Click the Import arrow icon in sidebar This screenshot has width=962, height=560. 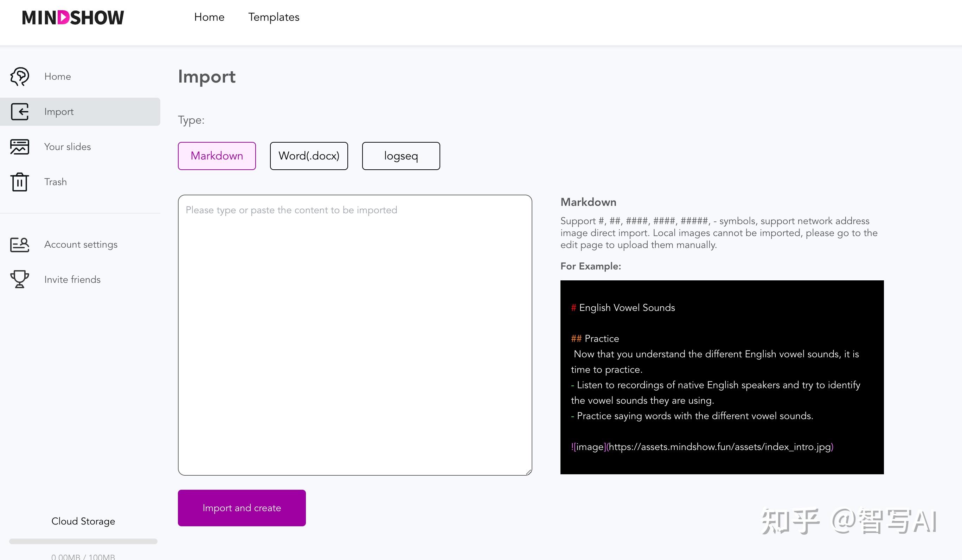point(19,112)
